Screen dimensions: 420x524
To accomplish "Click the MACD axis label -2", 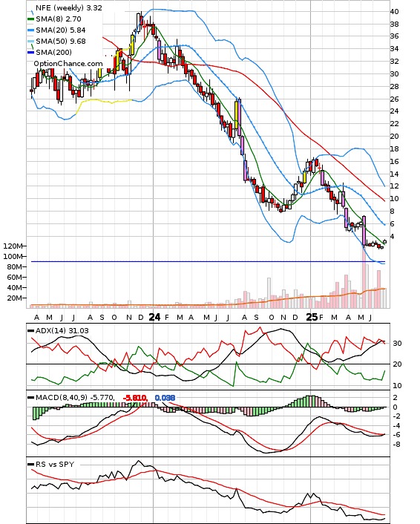I will (396, 416).
